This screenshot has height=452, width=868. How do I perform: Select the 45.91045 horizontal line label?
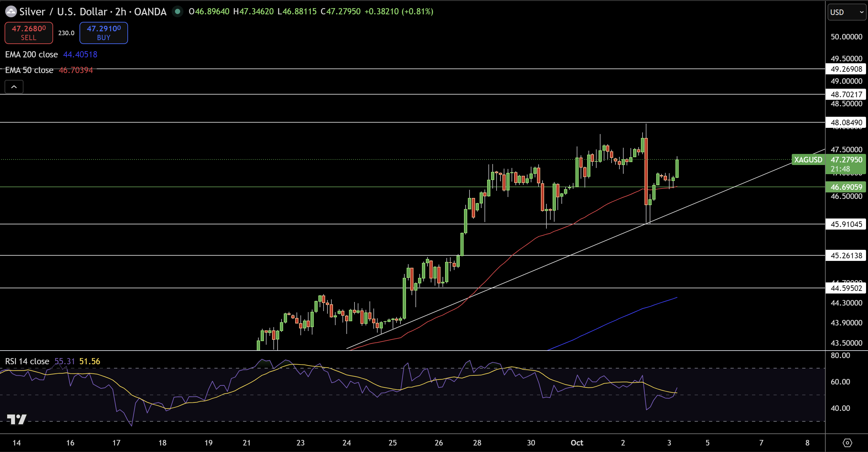pyautogui.click(x=846, y=224)
